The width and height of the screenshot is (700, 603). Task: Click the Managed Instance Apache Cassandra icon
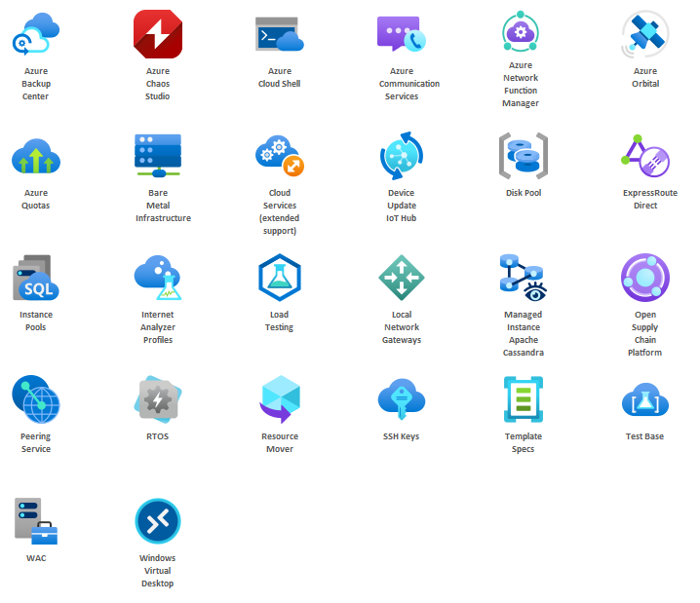(x=524, y=276)
